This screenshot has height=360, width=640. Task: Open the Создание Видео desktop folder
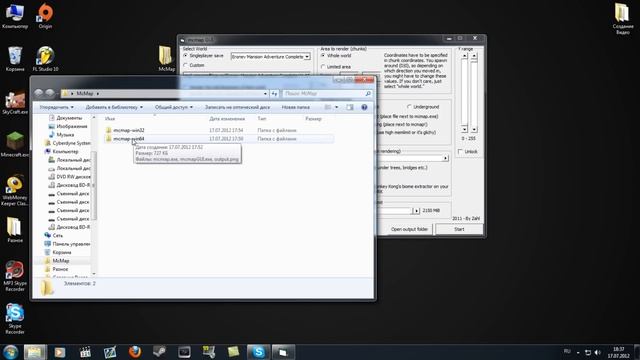pos(622,18)
